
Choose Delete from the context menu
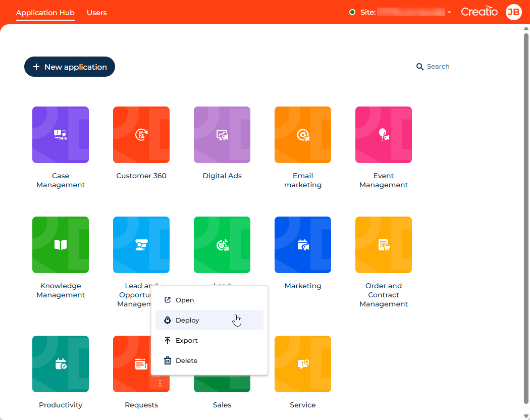pyautogui.click(x=209, y=360)
